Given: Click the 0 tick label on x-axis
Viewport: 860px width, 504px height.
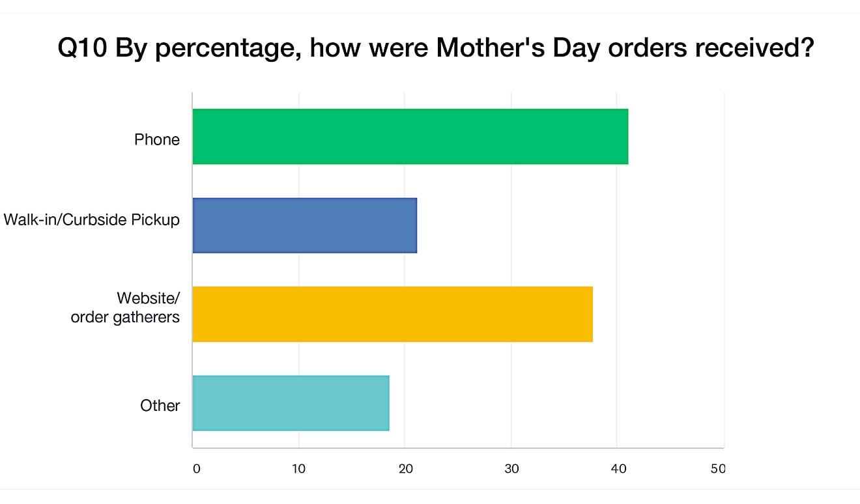Looking at the screenshot, I should pyautogui.click(x=196, y=469).
